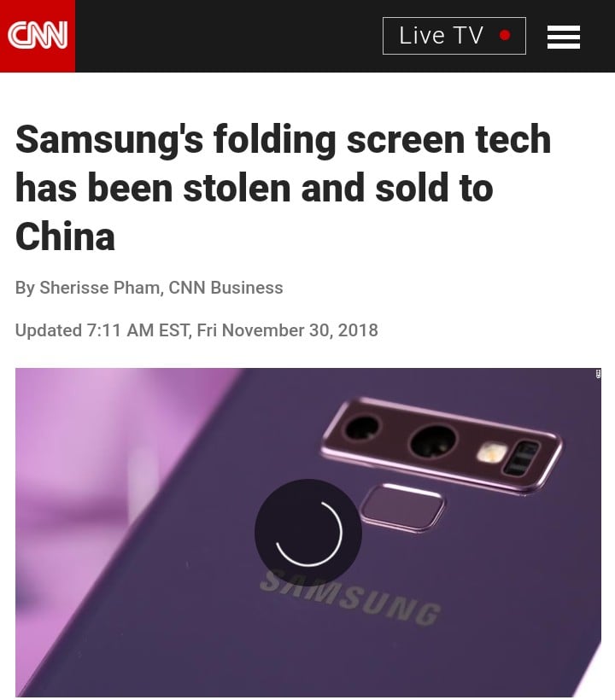Click the large camera lens in photo
Image resolution: width=615 pixels, height=700 pixels.
pyautogui.click(x=433, y=441)
